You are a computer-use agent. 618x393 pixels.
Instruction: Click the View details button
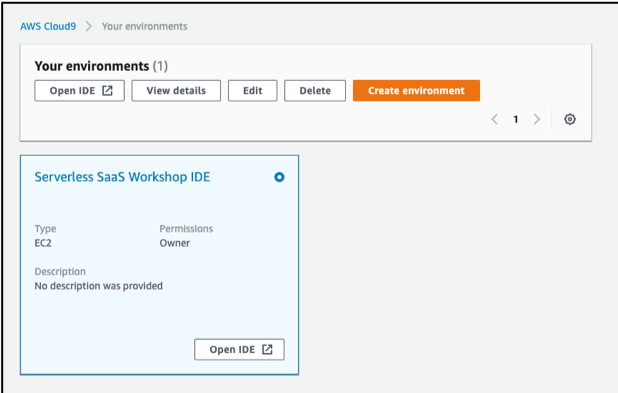(176, 91)
